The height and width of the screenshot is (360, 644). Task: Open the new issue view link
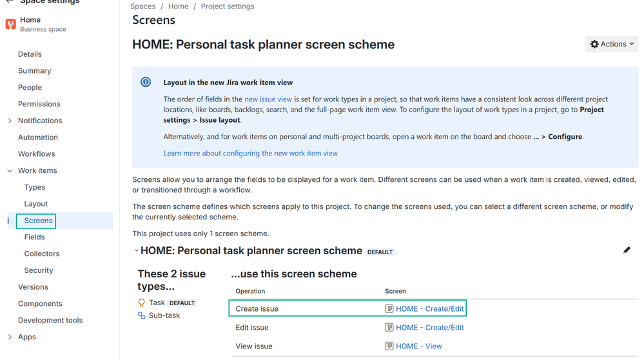[x=268, y=99]
